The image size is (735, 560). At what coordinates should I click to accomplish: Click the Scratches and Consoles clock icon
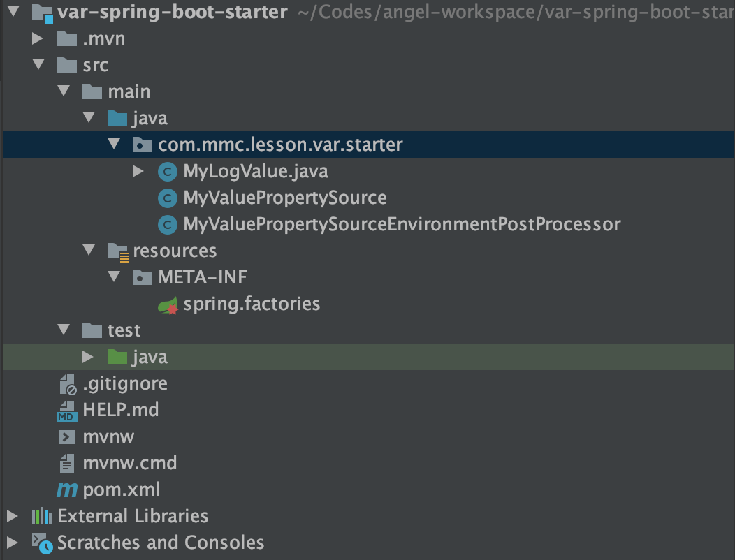pyautogui.click(x=42, y=544)
